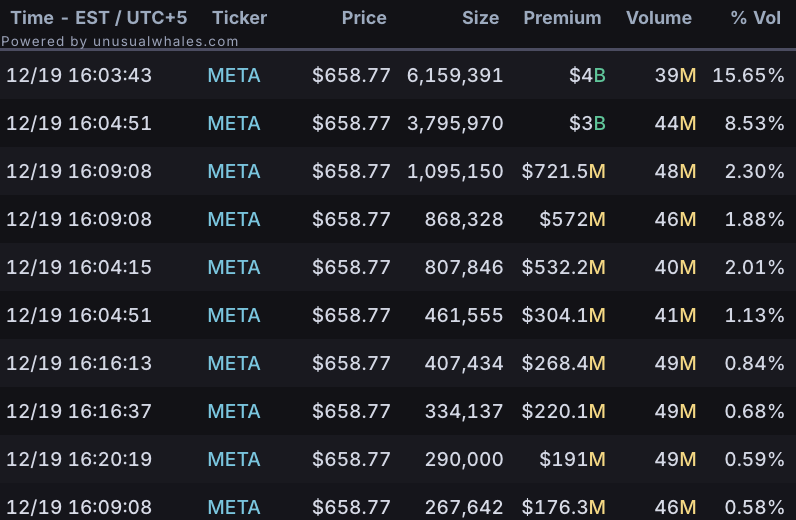Sort by the Price column header
The width and height of the screenshot is (796, 520).
pyautogui.click(x=364, y=18)
